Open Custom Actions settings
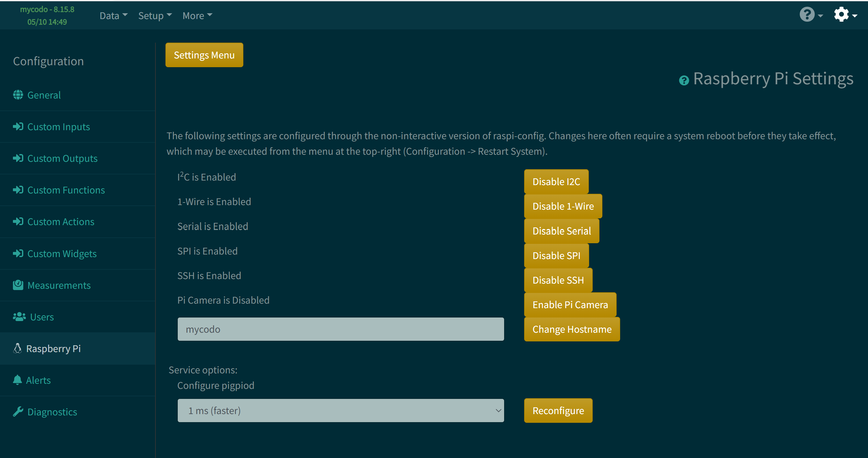The height and width of the screenshot is (458, 868). point(61,222)
